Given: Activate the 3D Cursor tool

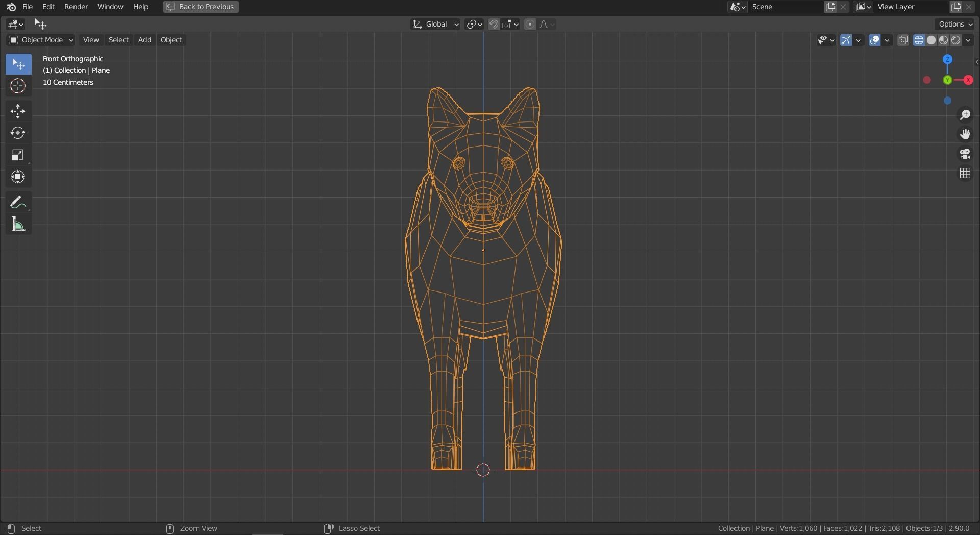Looking at the screenshot, I should [18, 86].
